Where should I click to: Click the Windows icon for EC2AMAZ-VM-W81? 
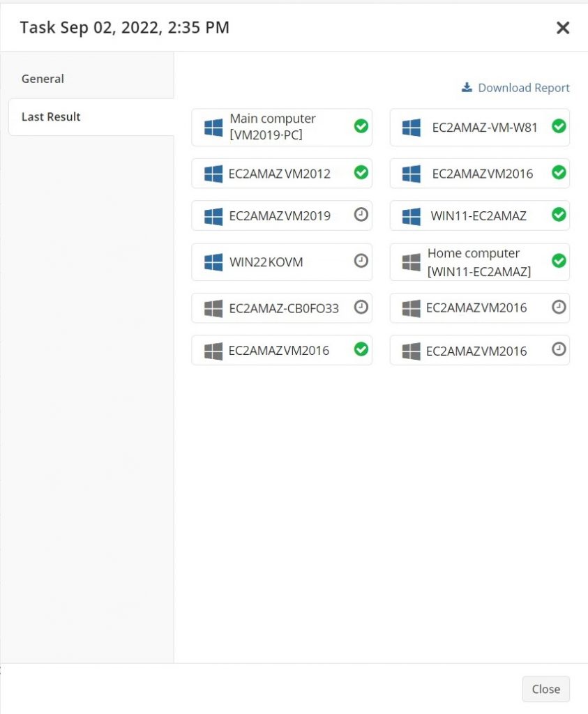click(x=411, y=127)
